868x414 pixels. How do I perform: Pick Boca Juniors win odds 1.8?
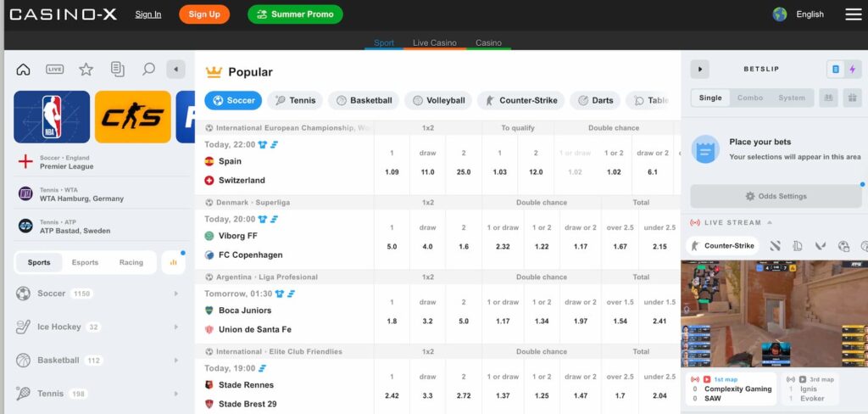click(x=392, y=322)
